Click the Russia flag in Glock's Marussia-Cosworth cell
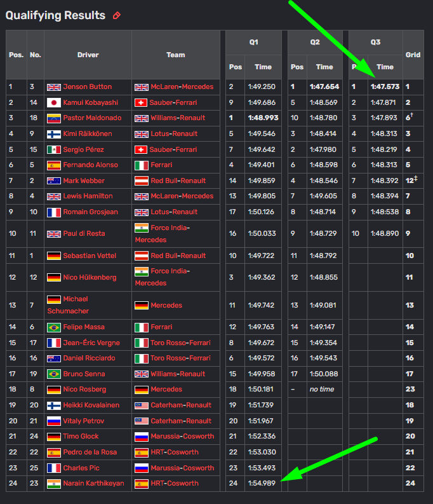 [141, 437]
